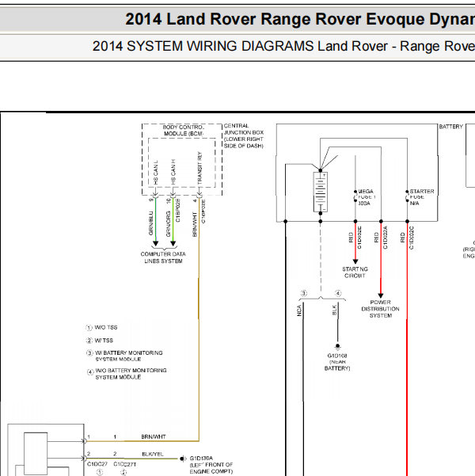Viewport: 475px width, 476px height.
Task: Select the POWER DISTRIBUTION SYSTEM reference
Action: click(x=380, y=309)
